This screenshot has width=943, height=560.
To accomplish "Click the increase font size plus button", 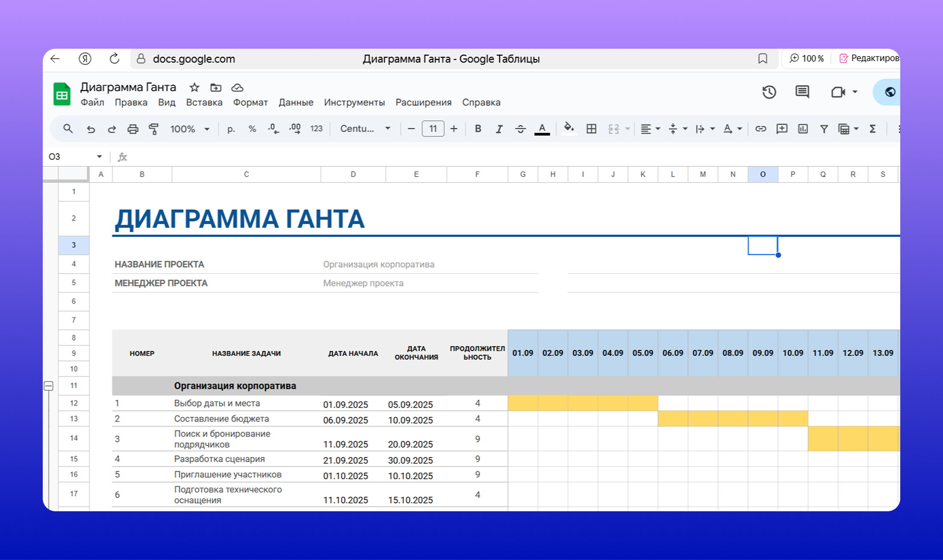I will click(x=454, y=129).
